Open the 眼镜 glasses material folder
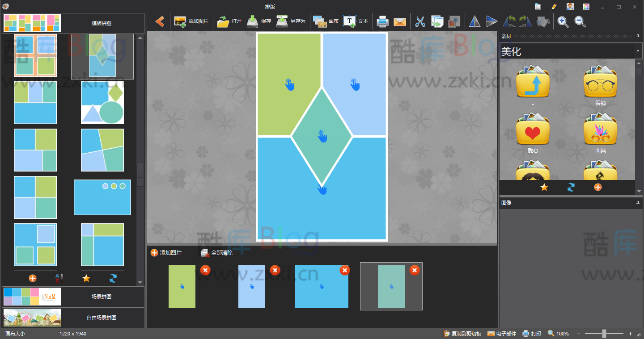The image size is (644, 339). pos(600,85)
